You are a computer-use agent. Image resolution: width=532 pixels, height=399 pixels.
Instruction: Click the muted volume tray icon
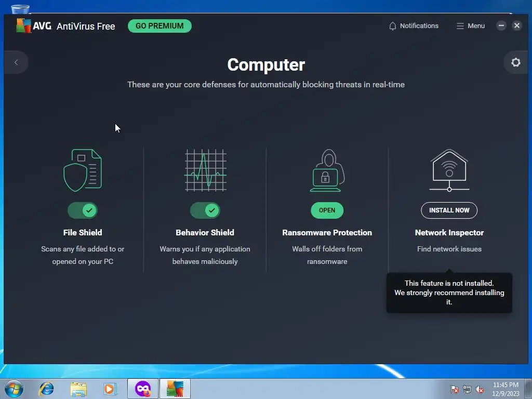(480, 389)
